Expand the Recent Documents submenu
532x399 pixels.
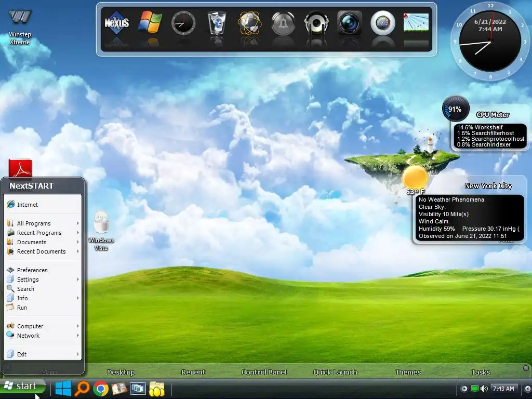pos(43,251)
